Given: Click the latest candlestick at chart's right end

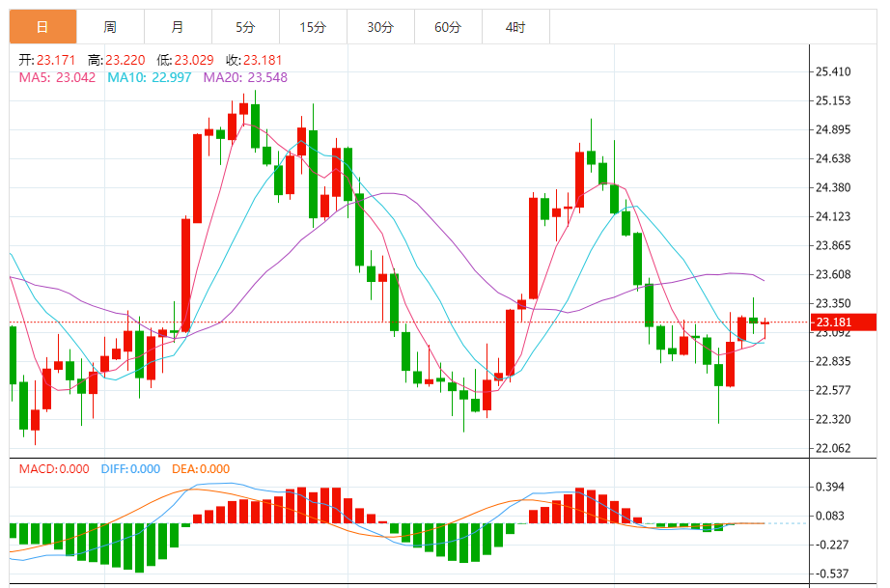Looking at the screenshot, I should tap(765, 328).
